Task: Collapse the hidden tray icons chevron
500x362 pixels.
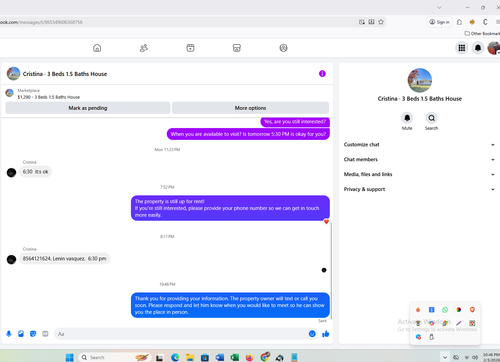Action: coord(445,357)
